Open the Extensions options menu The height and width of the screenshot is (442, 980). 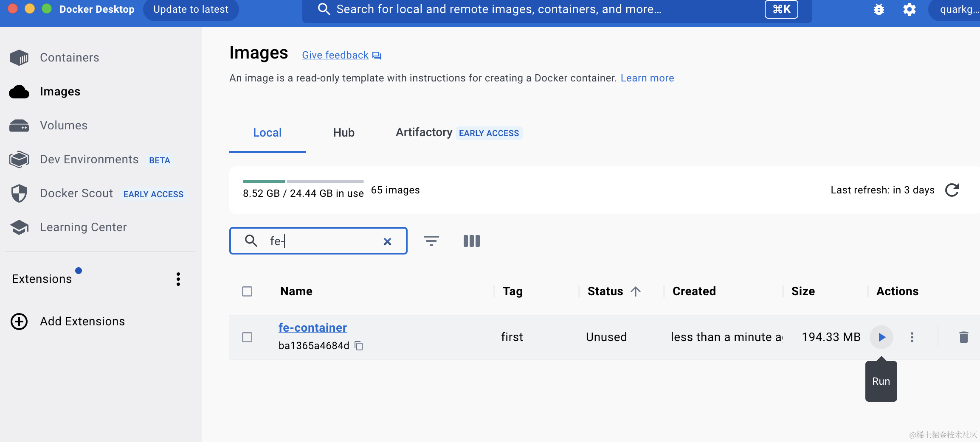[178, 279]
